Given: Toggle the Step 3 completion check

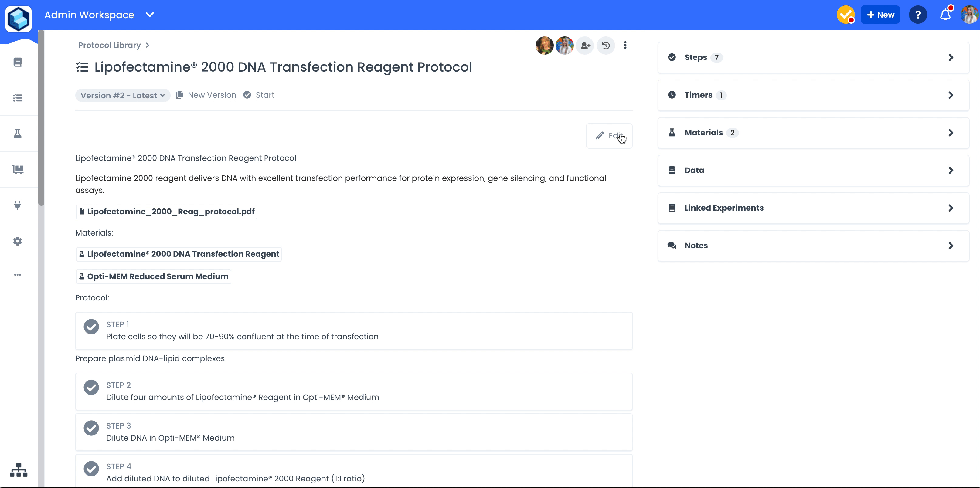Looking at the screenshot, I should pyautogui.click(x=91, y=428).
